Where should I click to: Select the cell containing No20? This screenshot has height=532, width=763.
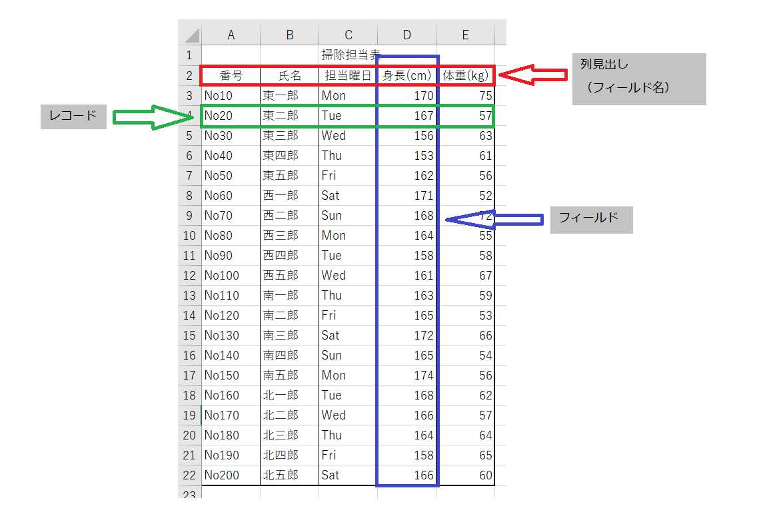[x=230, y=115]
